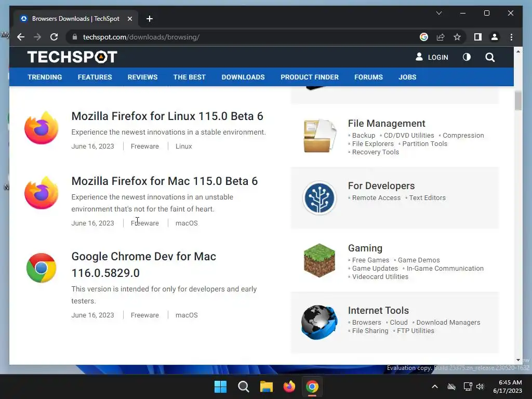This screenshot has height=399, width=532.
Task: Click the browser forward arrow
Action: 37,37
